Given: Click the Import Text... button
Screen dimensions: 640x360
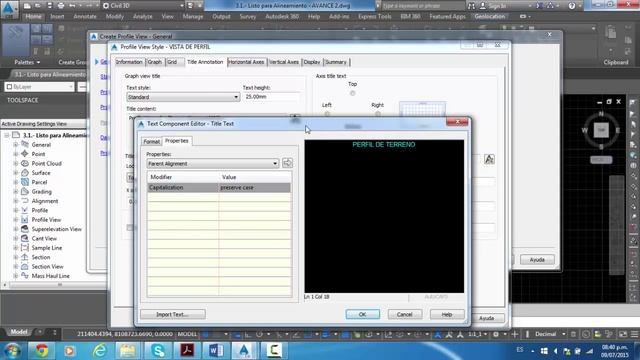Looking at the screenshot, I should [x=173, y=314].
